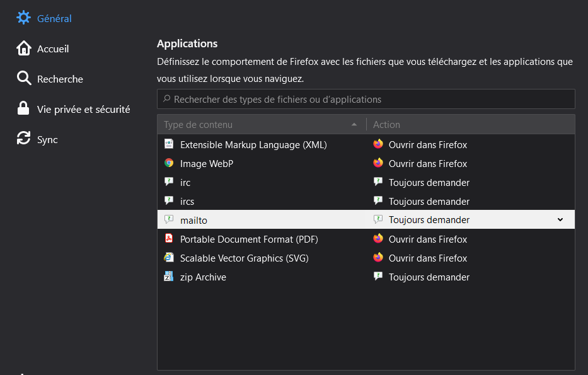Click the Chrome icon beside Image WebP
The height and width of the screenshot is (375, 588).
click(x=169, y=163)
